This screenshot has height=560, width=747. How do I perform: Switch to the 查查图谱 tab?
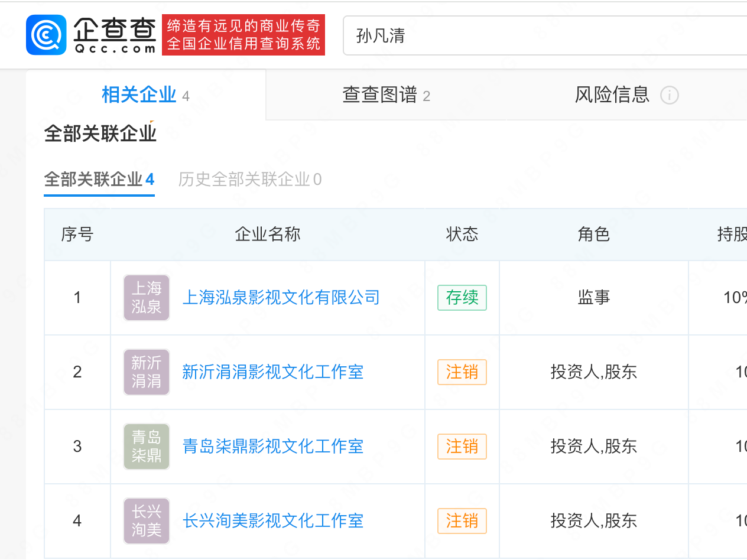387,95
